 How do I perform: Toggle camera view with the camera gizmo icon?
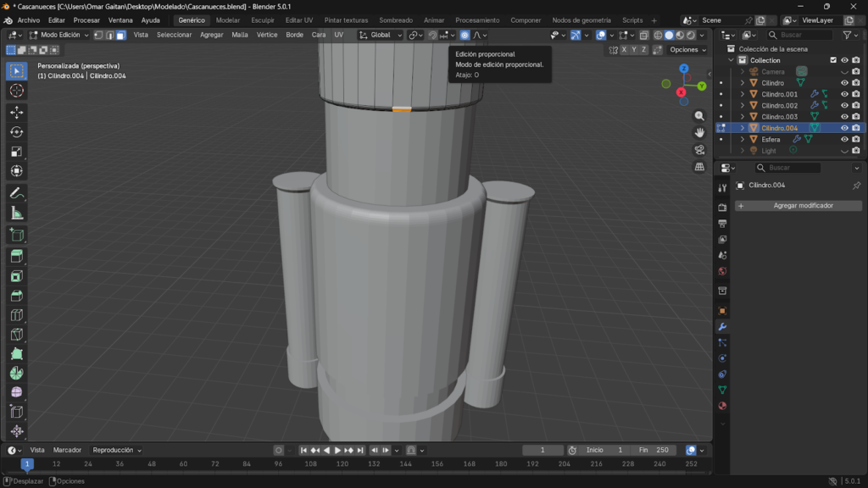[x=699, y=150]
